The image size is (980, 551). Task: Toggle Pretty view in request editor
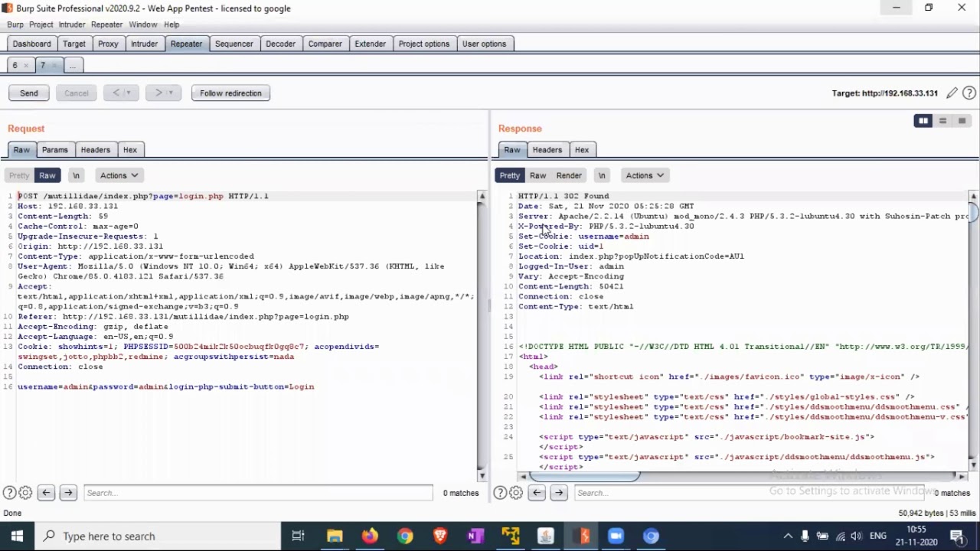(x=19, y=176)
